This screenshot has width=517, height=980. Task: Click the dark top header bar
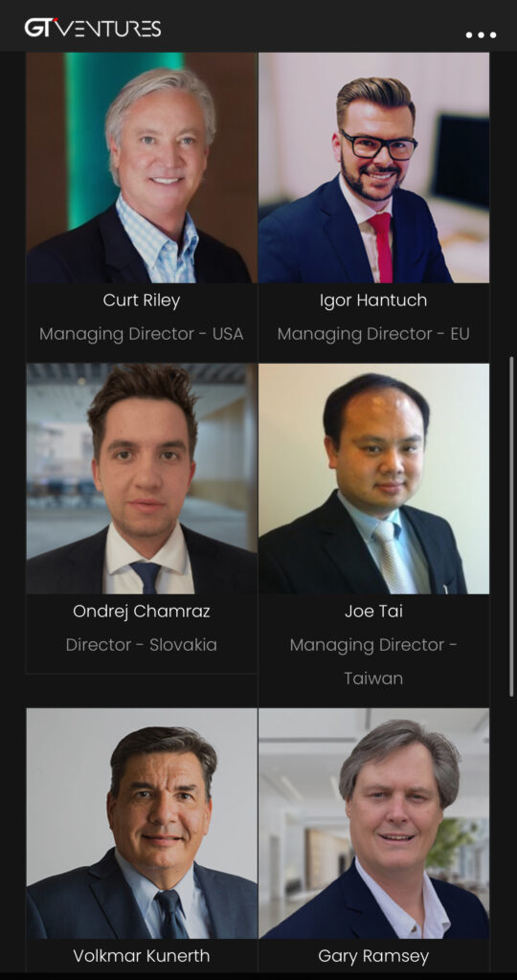coord(258,26)
